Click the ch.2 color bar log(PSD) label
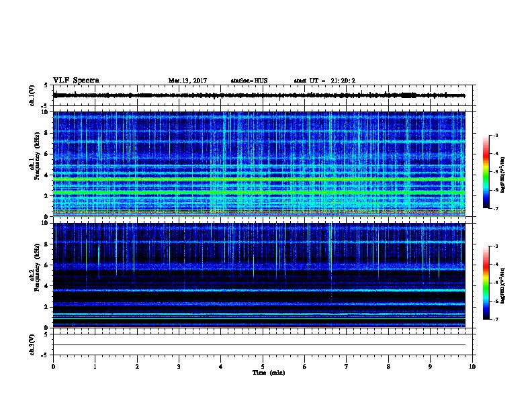The image size is (532, 411). 503,285
